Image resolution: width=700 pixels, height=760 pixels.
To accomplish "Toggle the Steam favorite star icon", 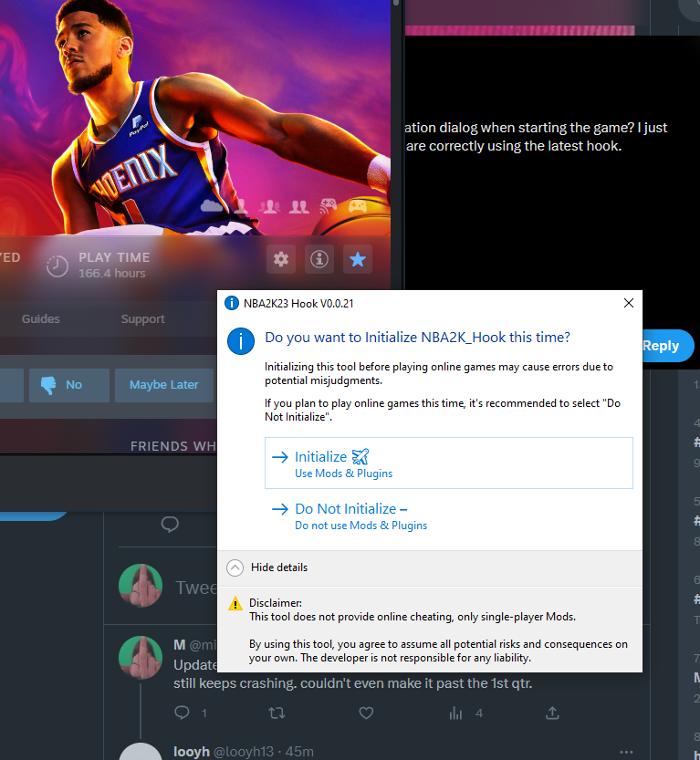I will pos(358,259).
